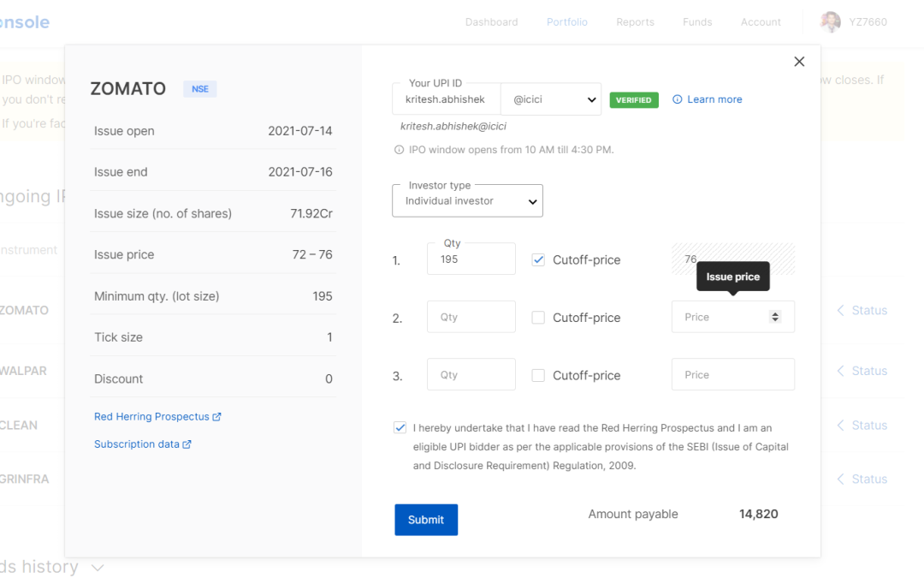Click the Issue open date 2021-07-14

coord(300,130)
